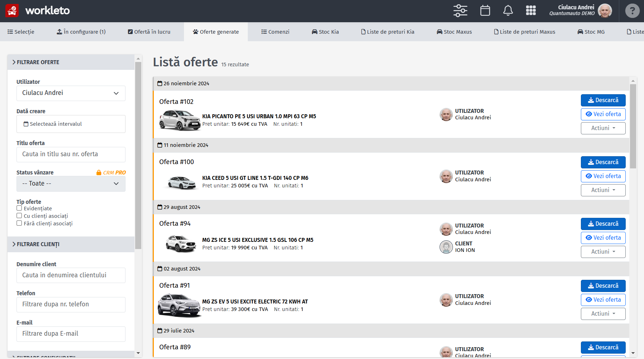Download Oferta #89 with Descarcă

pos(603,348)
